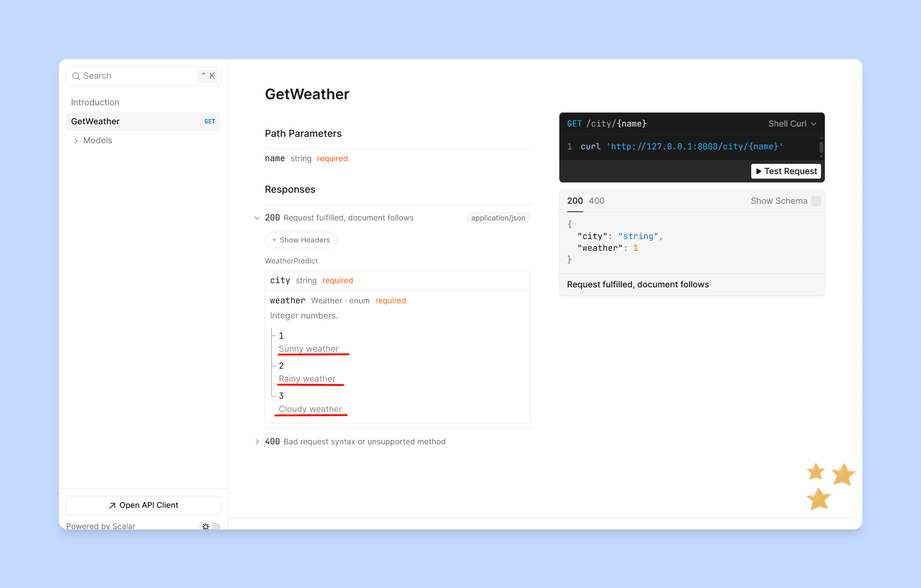
Task: Enable the Show Schema checkbox
Action: 816,201
